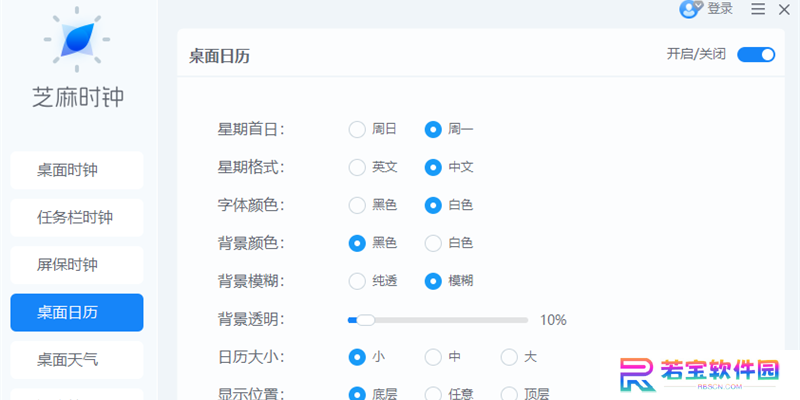Set display position to 底层
This screenshot has height=400, width=800.
(357, 394)
